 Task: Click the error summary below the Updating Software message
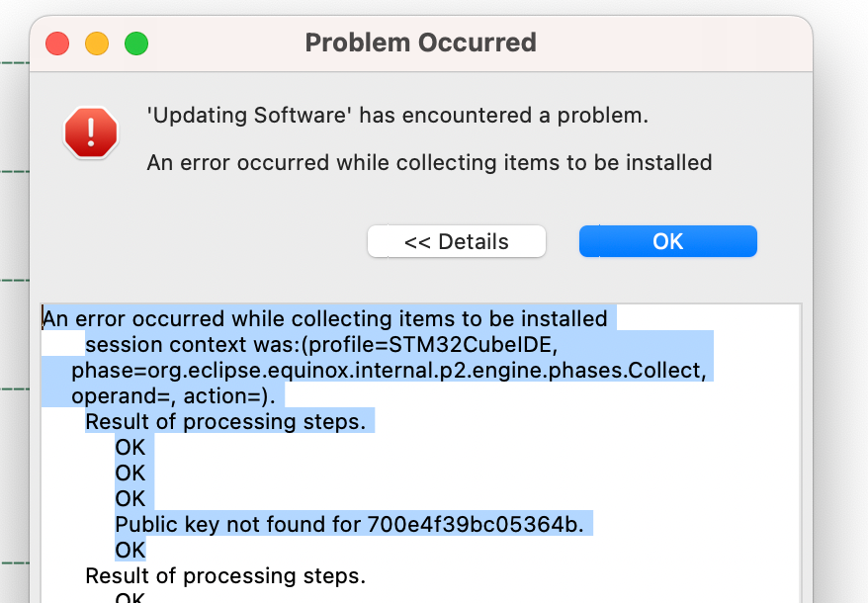click(429, 163)
